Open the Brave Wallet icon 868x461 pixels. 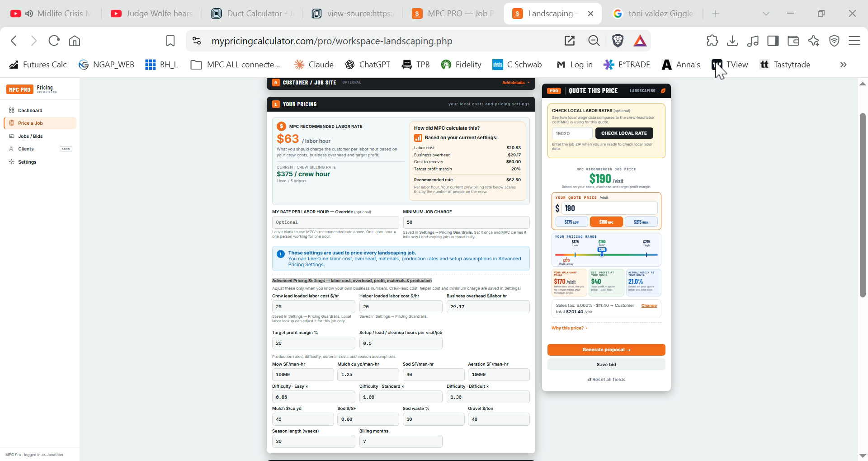(793, 41)
